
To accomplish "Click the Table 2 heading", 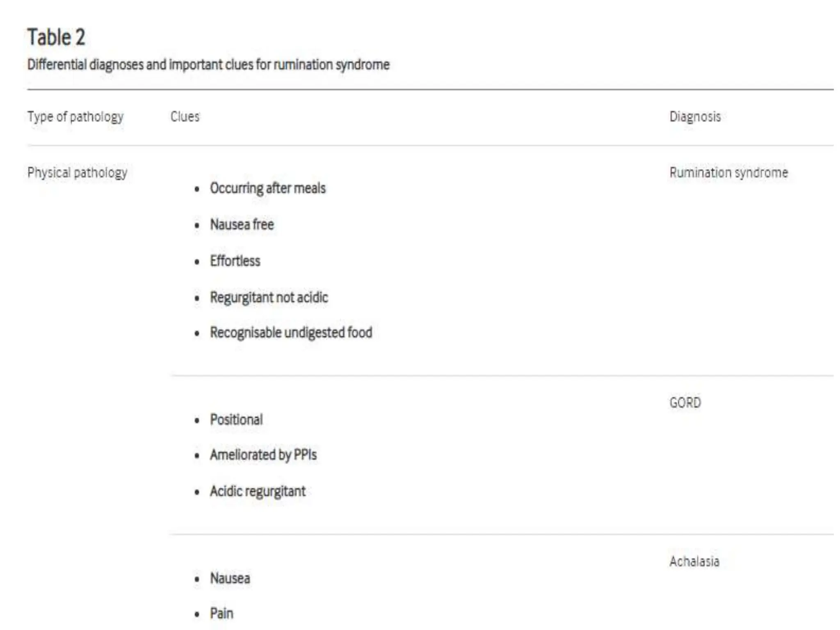I will click(56, 37).
